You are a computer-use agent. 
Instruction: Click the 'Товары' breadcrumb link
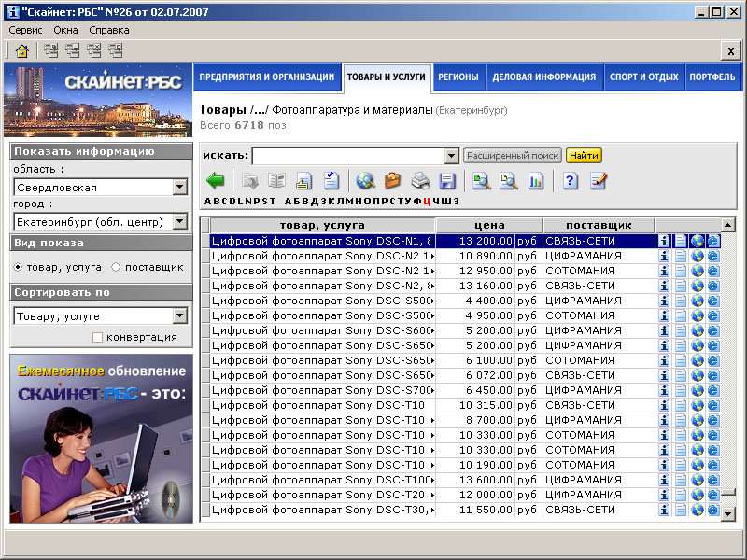pos(222,110)
